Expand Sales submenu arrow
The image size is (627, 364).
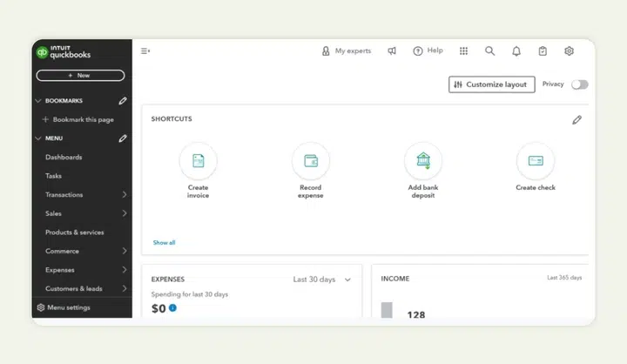click(x=125, y=213)
